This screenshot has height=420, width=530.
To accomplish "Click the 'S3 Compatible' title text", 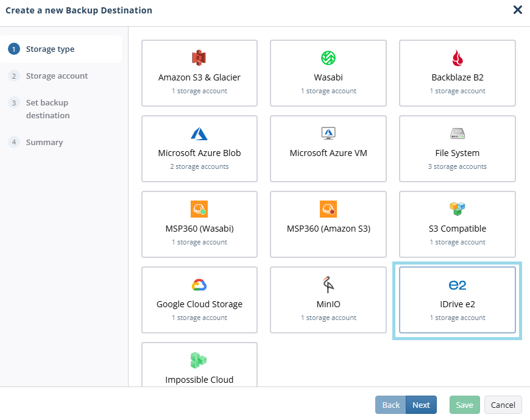I will (x=458, y=229).
